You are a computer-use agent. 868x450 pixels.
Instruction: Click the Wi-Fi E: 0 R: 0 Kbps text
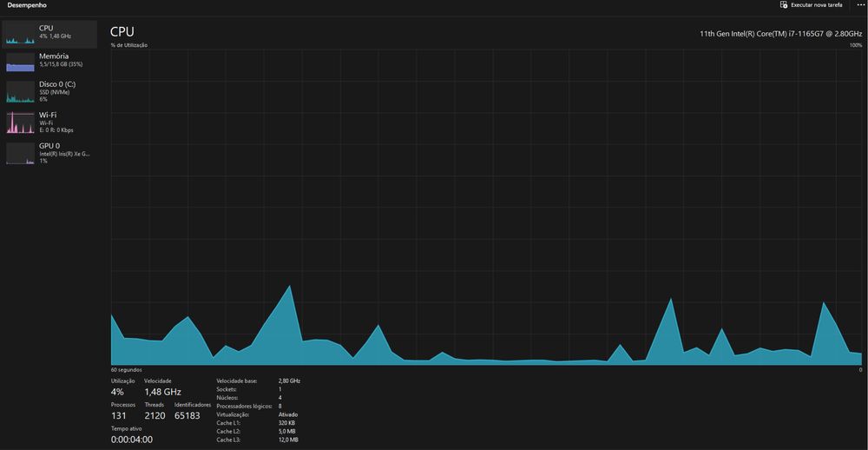coord(56,130)
